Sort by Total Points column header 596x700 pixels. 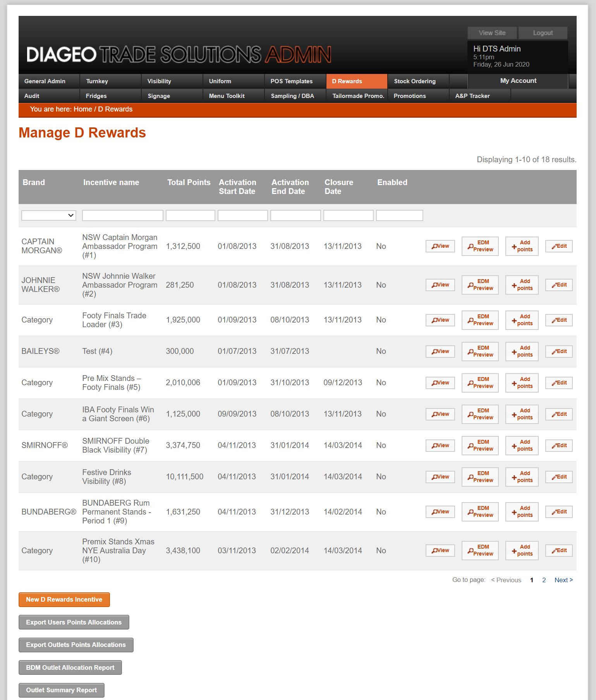tap(189, 182)
